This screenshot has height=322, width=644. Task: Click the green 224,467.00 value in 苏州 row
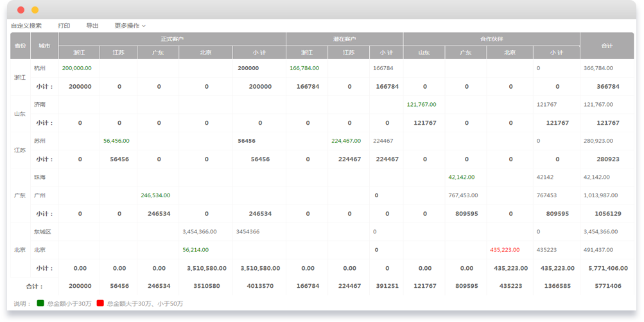(x=346, y=141)
